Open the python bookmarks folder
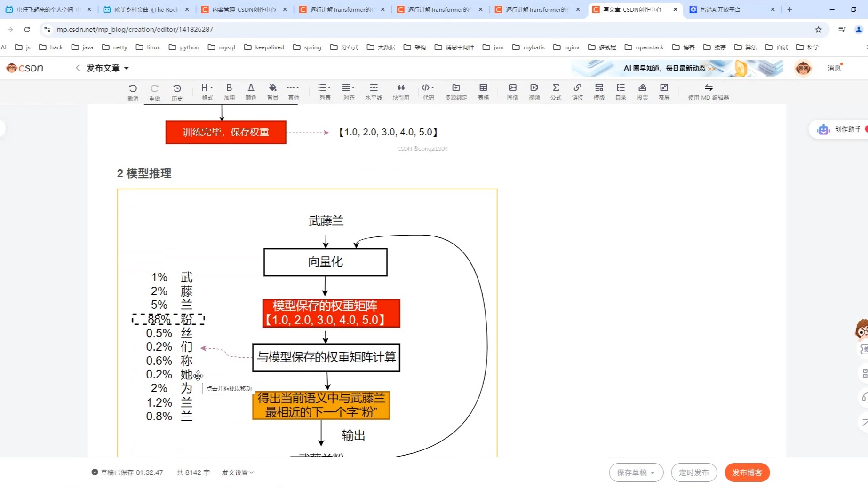The width and height of the screenshot is (868, 488). pyautogui.click(x=184, y=47)
